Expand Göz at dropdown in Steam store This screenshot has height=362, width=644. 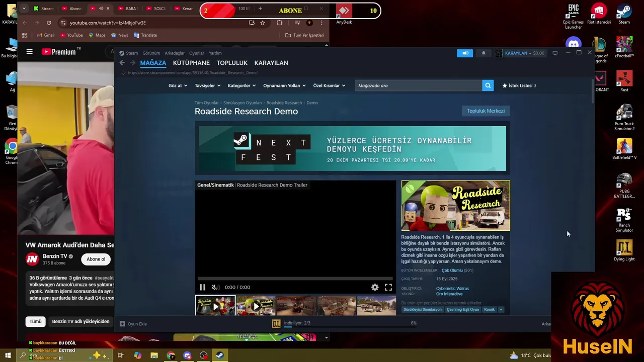click(x=178, y=85)
